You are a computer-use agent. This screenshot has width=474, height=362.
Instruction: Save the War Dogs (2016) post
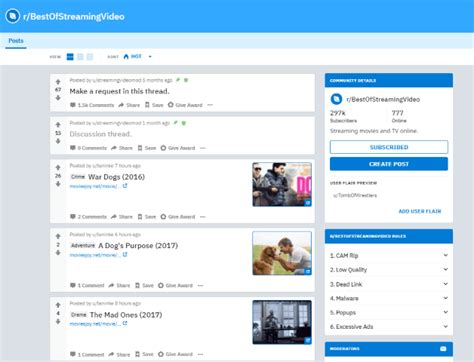(x=147, y=217)
